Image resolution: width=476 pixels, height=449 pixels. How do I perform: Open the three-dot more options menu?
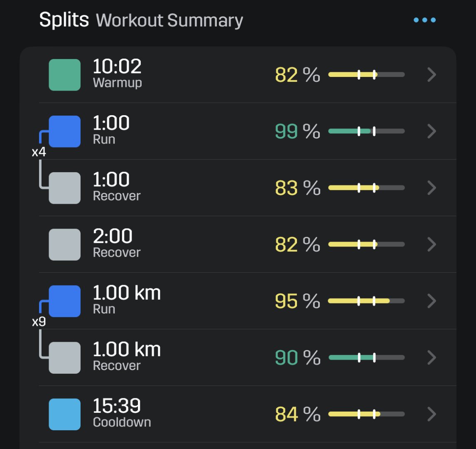[x=424, y=20]
